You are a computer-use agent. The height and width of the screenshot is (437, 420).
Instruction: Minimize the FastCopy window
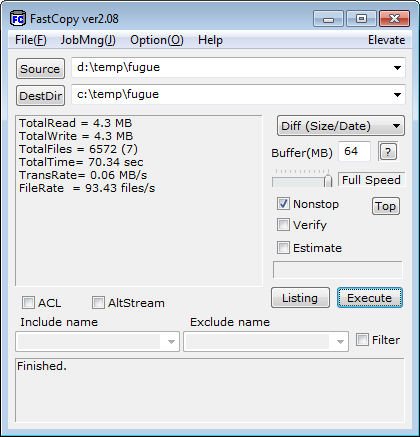[328, 19]
